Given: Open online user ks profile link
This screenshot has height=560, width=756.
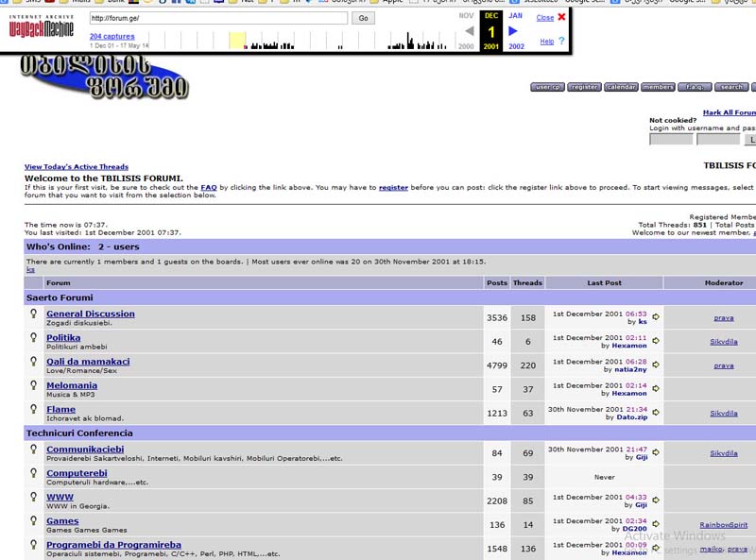Looking at the screenshot, I should pos(30,269).
